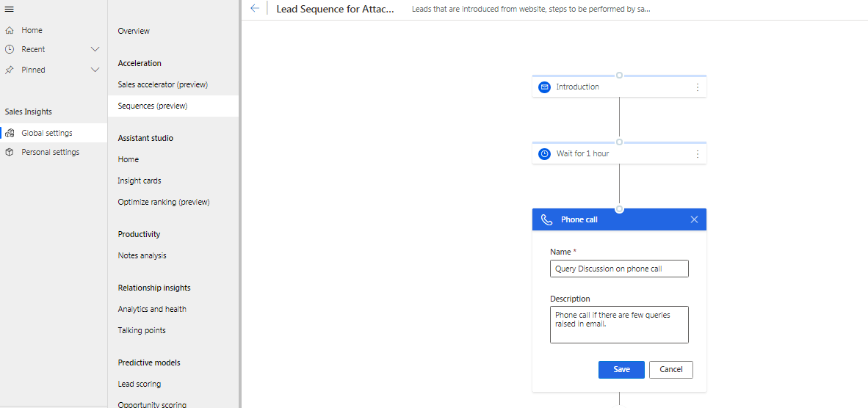The image size is (868, 408).
Task: Click the Home icon in left navigation
Action: point(10,30)
